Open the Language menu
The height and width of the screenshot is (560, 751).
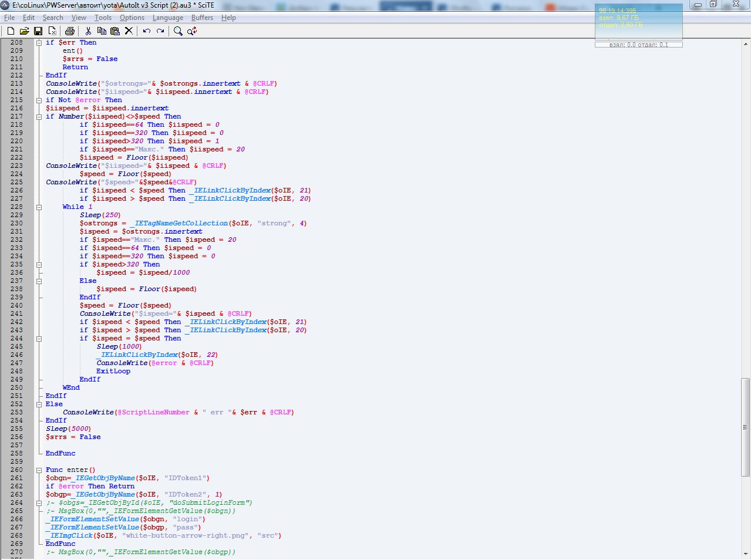[x=167, y=18]
